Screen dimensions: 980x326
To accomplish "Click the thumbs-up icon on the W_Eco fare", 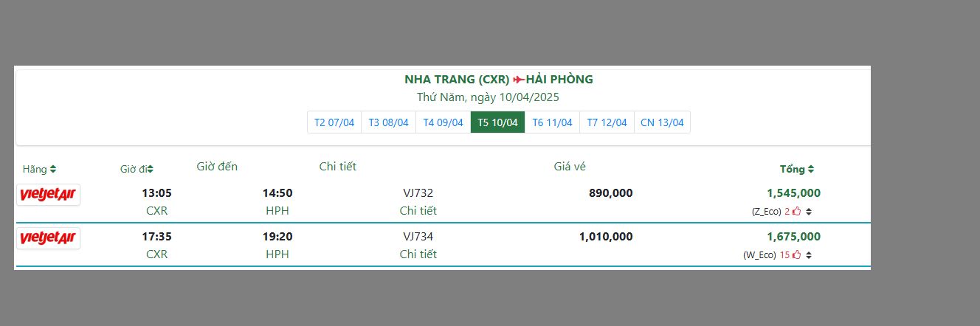I will tap(796, 256).
